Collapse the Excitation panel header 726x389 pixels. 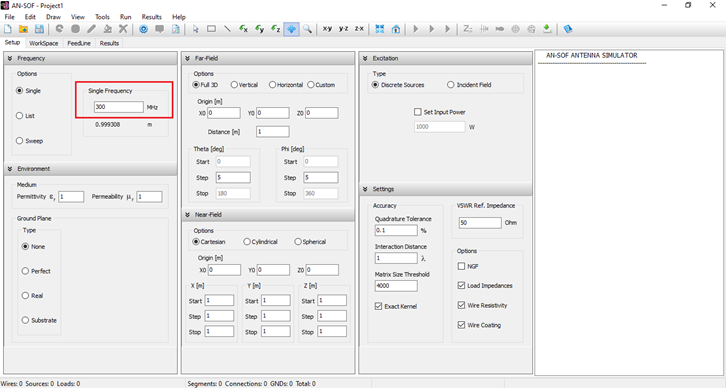point(446,58)
